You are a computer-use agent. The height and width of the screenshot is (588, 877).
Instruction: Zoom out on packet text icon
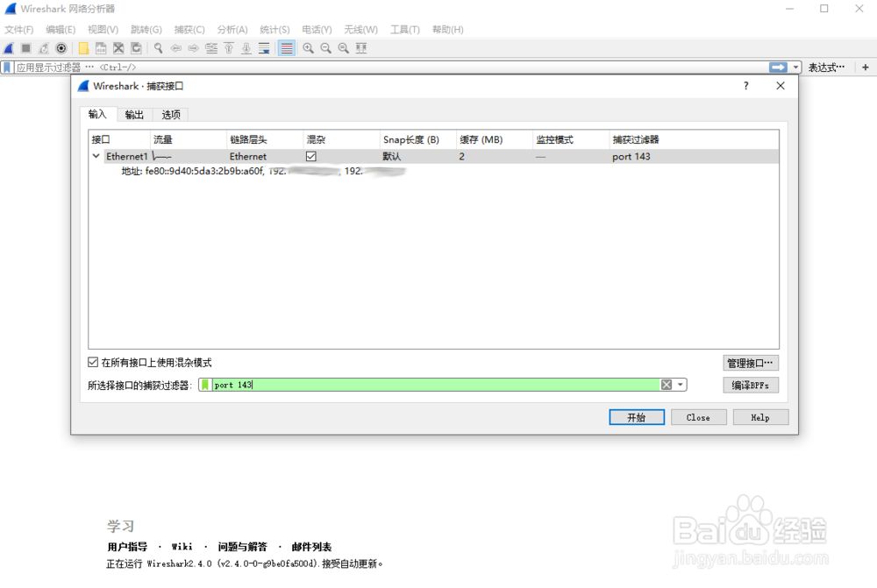(x=326, y=48)
